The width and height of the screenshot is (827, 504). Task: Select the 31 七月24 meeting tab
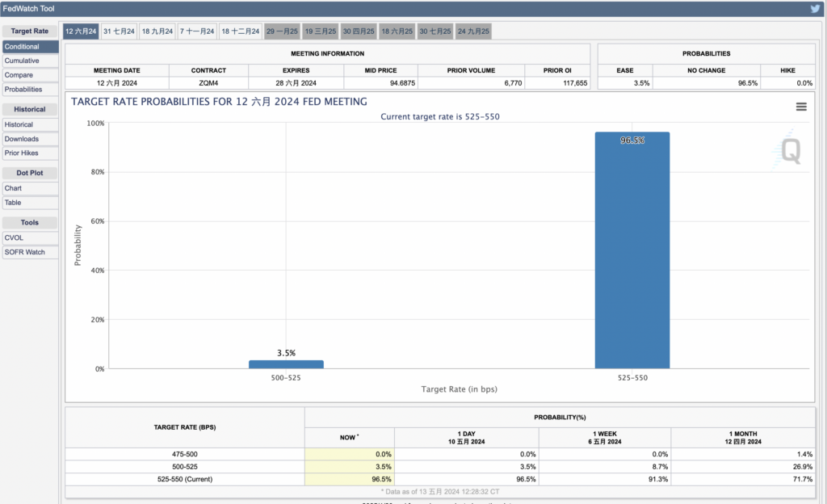tap(119, 31)
